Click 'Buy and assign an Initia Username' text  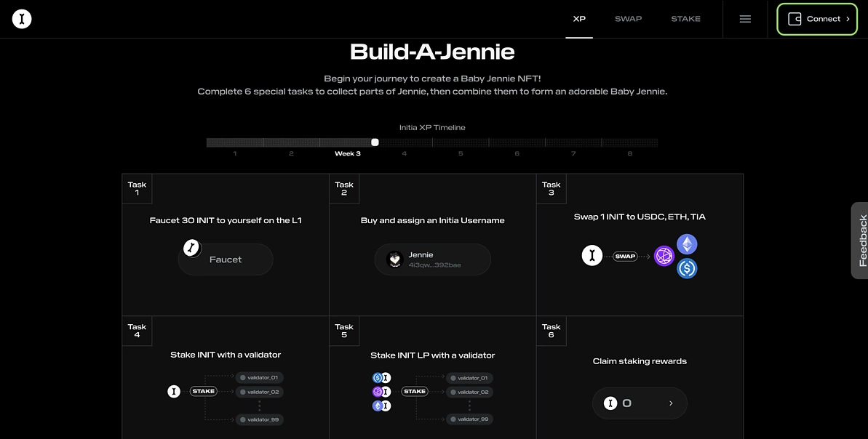[x=433, y=220]
